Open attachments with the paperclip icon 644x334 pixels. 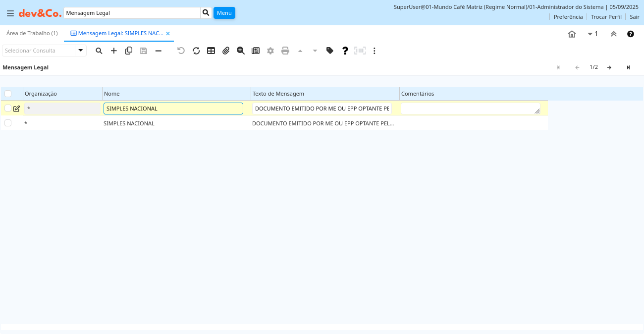[226, 51]
